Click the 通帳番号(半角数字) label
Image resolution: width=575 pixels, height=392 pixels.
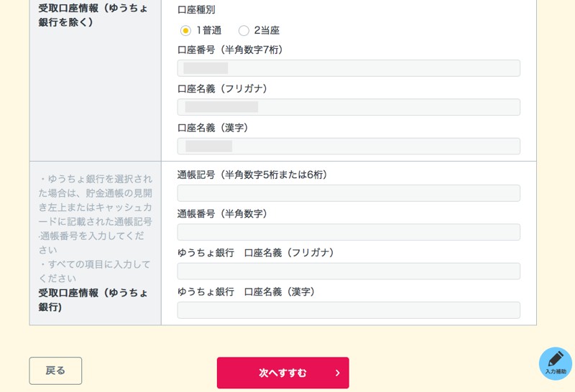click(x=223, y=213)
